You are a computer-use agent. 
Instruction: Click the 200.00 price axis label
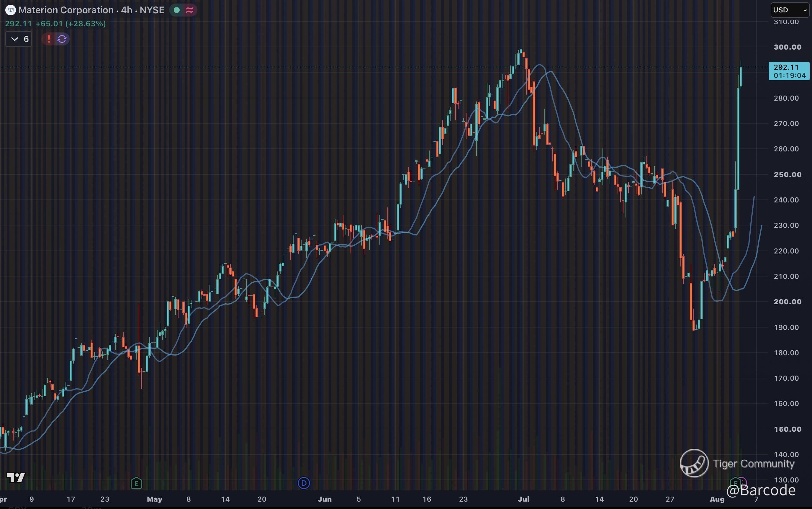[788, 302]
